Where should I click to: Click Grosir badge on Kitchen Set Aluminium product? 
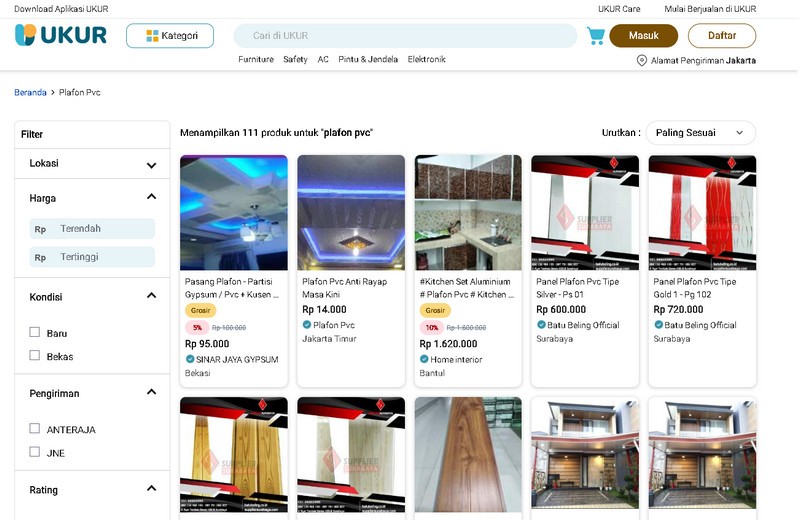(435, 310)
